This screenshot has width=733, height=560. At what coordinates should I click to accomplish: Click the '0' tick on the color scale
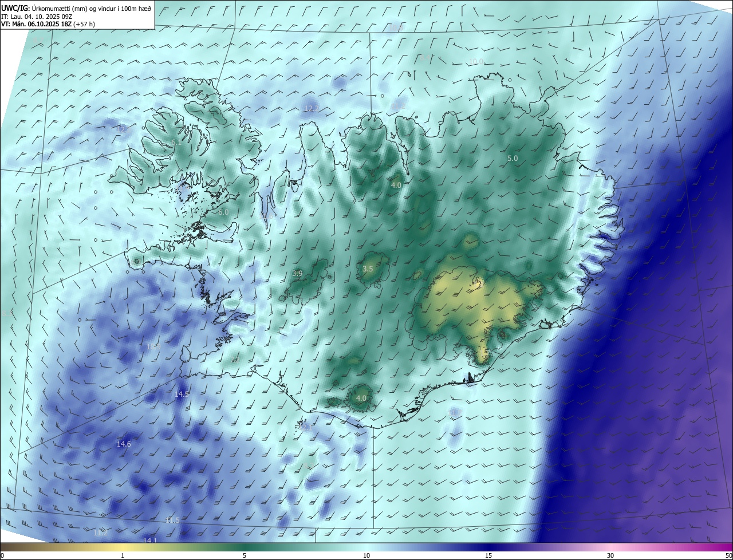[2, 556]
